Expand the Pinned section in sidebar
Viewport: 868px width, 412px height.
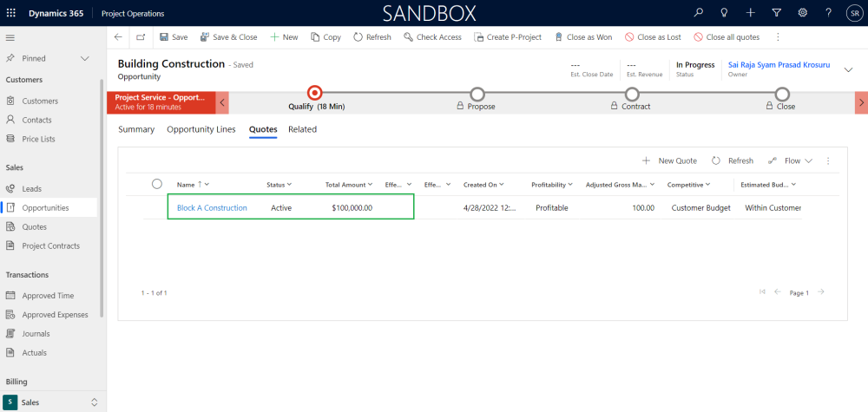[x=85, y=59]
